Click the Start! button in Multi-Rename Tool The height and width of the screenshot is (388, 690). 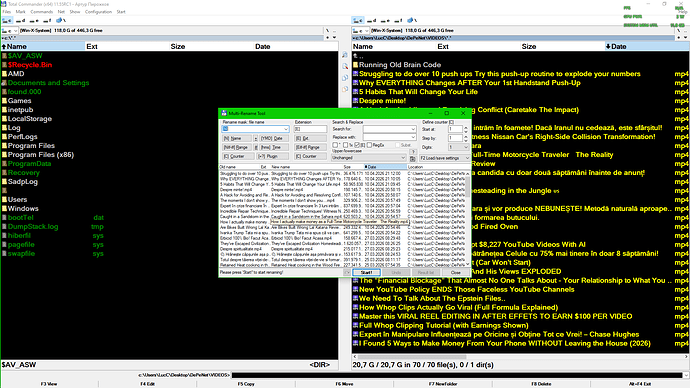(366, 272)
